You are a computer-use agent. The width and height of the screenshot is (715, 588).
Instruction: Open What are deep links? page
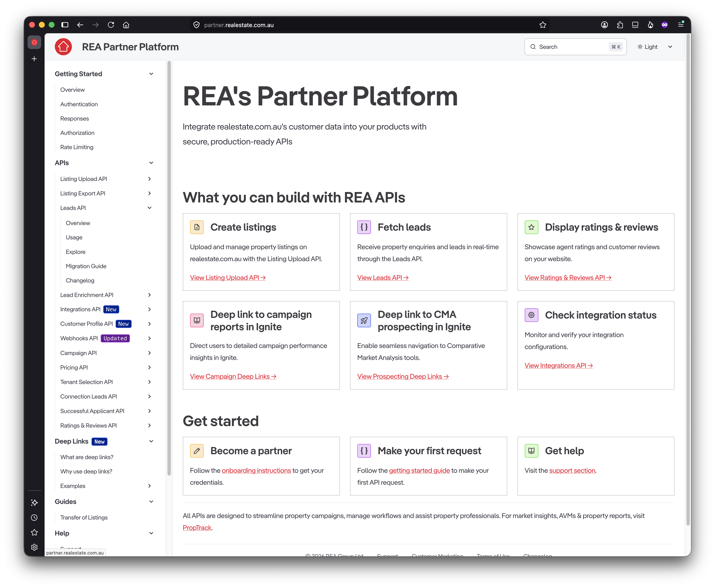87,457
